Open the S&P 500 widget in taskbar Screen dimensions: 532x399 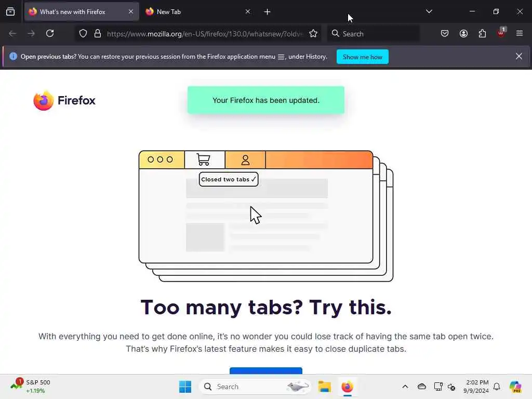[31, 387]
